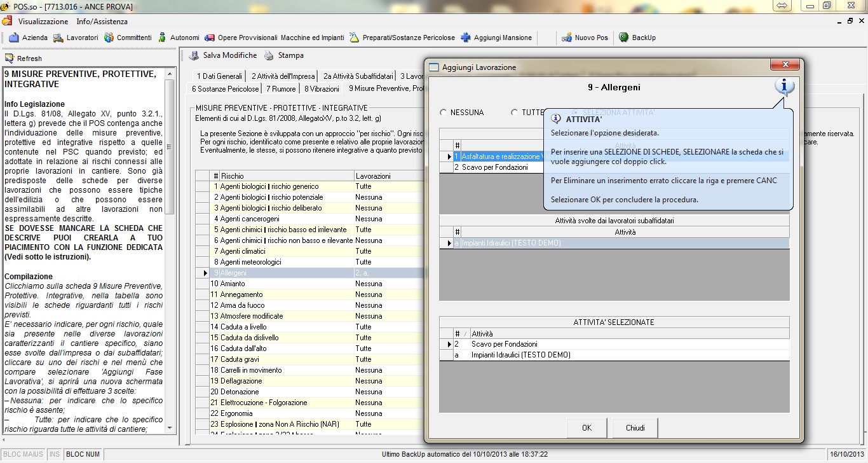868x463 pixels.
Task: Open the Committenti toolbar icon
Action: point(109,38)
